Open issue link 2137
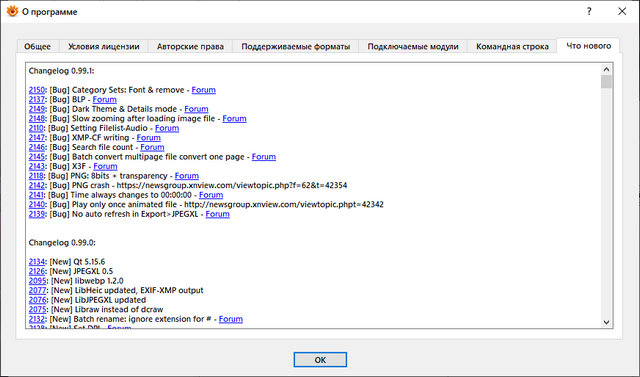This screenshot has width=640, height=377. click(x=37, y=100)
